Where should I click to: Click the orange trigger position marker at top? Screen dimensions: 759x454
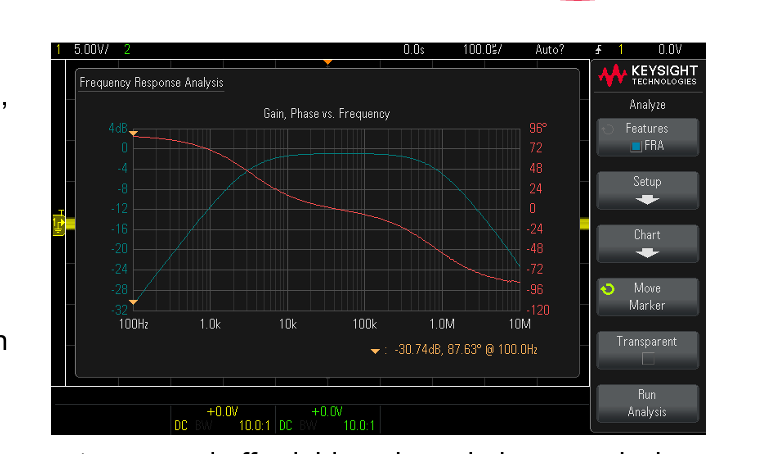[328, 62]
